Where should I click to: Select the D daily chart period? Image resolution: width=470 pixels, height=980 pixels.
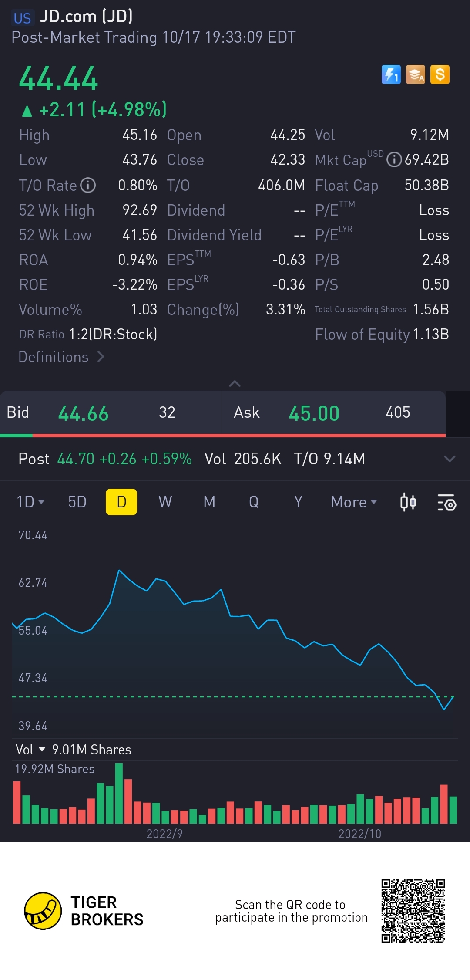pyautogui.click(x=121, y=502)
